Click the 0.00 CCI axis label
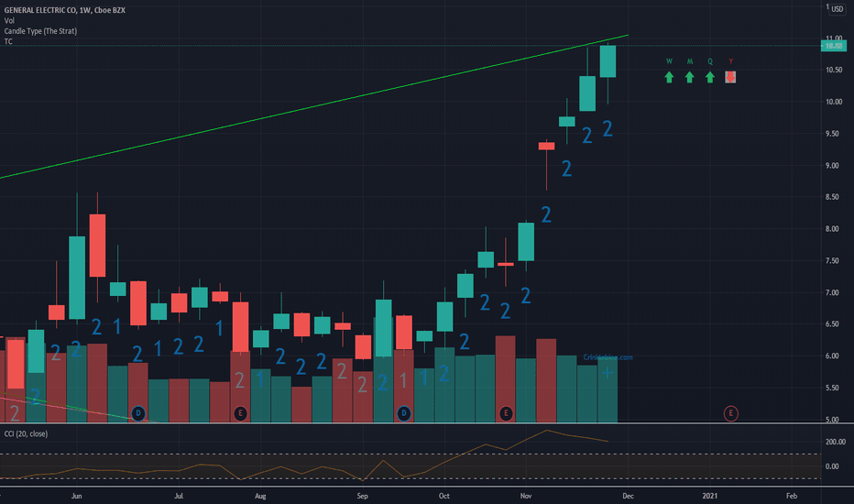This screenshot has width=854, height=504. tap(832, 466)
